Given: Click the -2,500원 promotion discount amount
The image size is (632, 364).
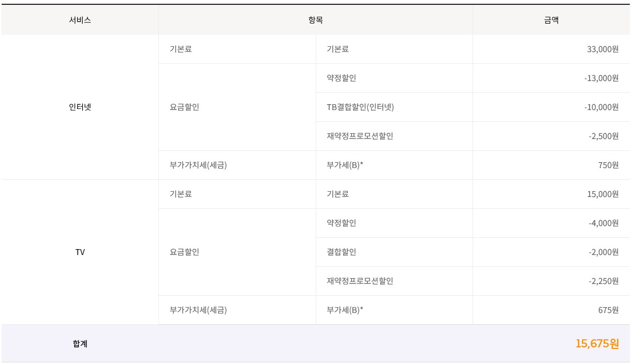Looking at the screenshot, I should 604,136.
